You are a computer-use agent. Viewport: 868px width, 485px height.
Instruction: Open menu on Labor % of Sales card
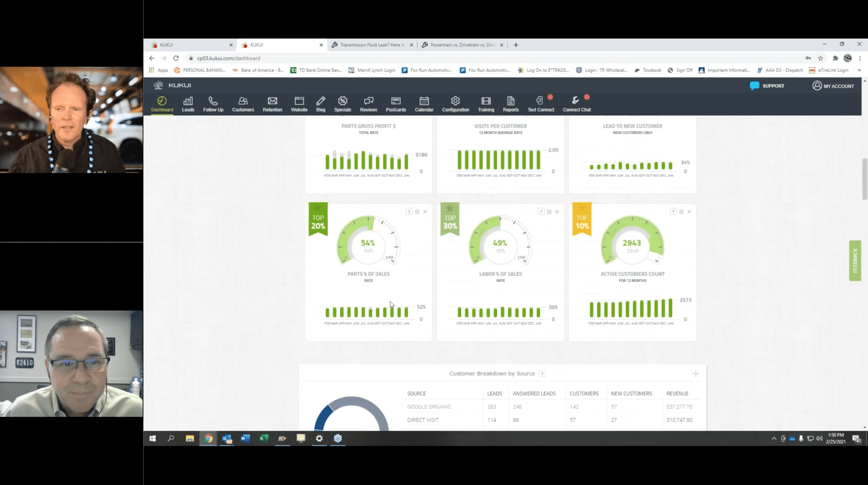[x=549, y=212]
